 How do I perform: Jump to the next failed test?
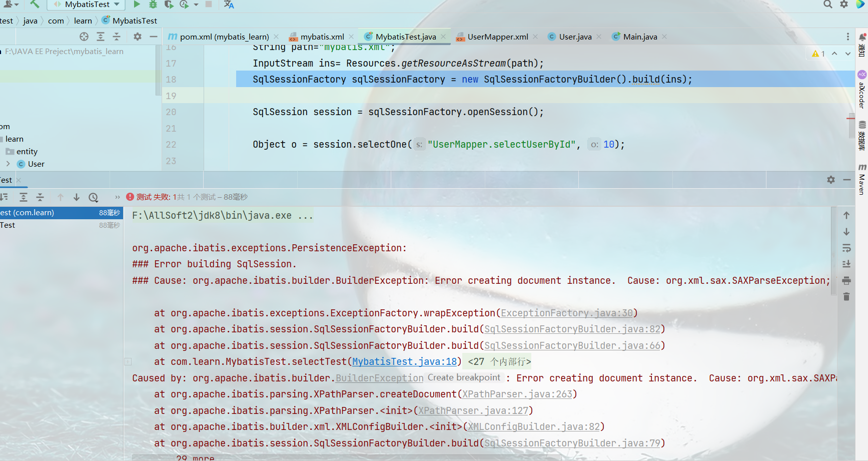pyautogui.click(x=76, y=197)
